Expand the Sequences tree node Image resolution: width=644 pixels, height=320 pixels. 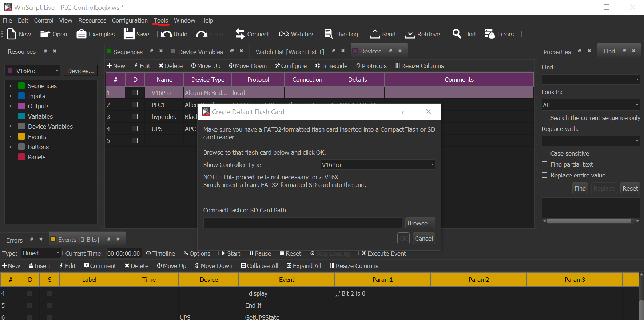[11, 86]
